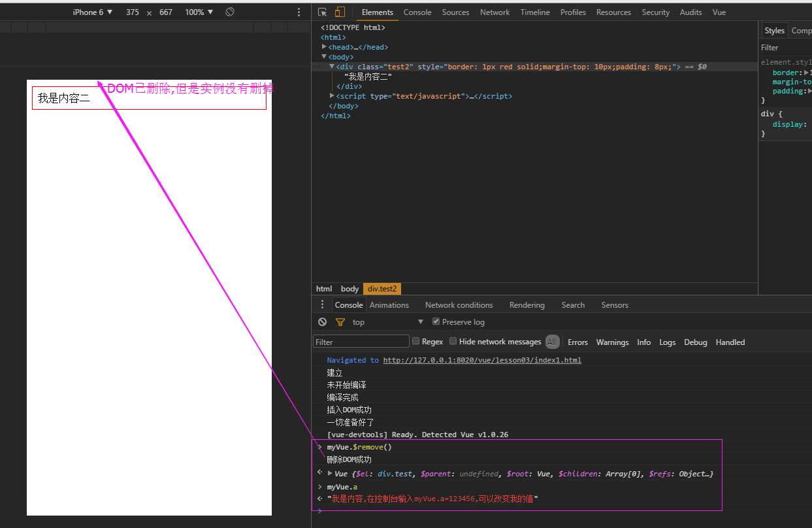812x528 pixels.
Task: Filter console by Info
Action: (x=644, y=342)
